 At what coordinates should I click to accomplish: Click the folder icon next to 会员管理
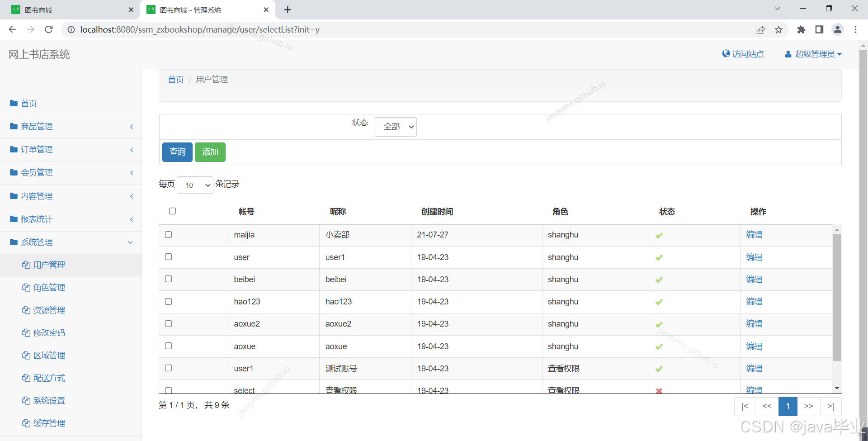(x=14, y=172)
